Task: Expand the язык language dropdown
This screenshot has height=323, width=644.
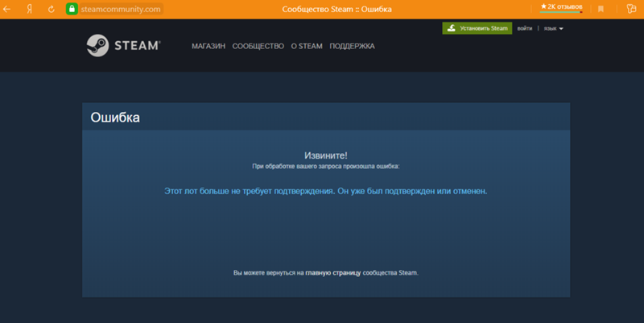Action: pos(553,28)
